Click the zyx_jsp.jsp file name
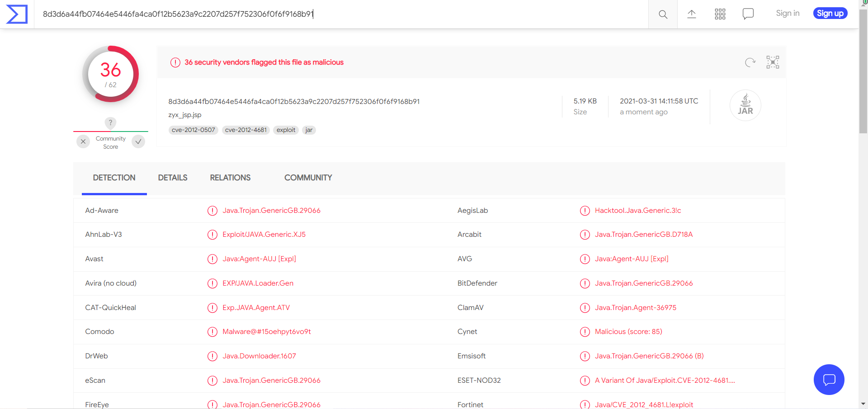The width and height of the screenshot is (868, 409). pyautogui.click(x=185, y=115)
